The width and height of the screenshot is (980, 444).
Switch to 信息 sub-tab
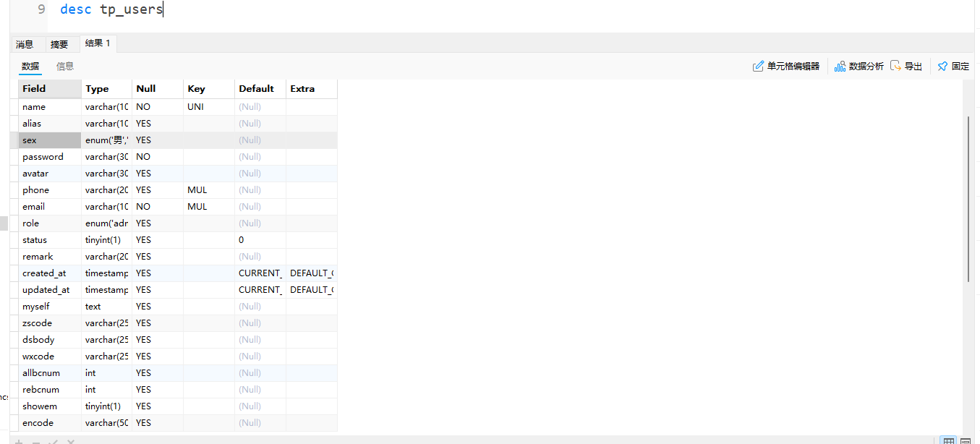(x=65, y=66)
